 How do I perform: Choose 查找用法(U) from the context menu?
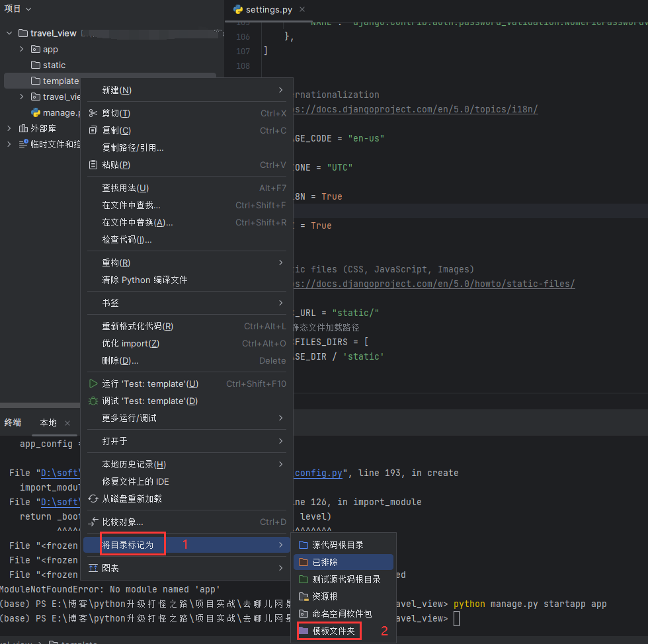pos(186,188)
